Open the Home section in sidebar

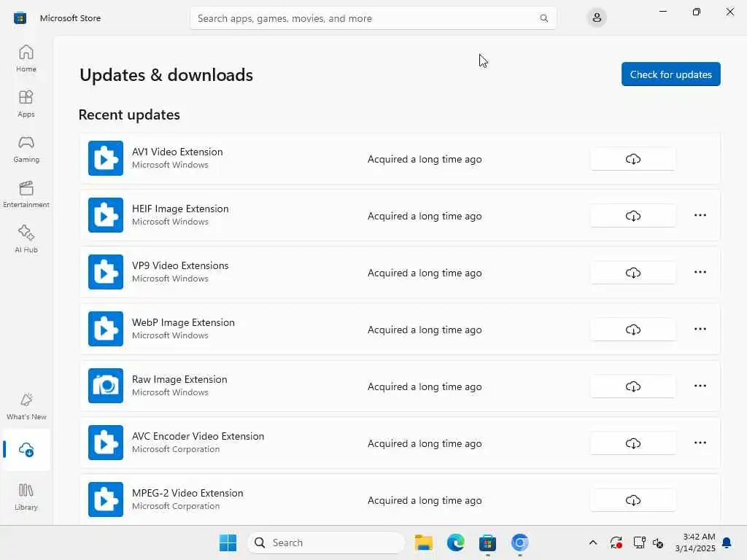tap(26, 58)
